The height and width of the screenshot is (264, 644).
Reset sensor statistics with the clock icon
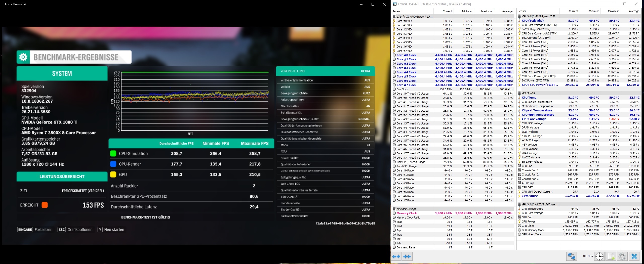pyautogui.click(x=599, y=256)
